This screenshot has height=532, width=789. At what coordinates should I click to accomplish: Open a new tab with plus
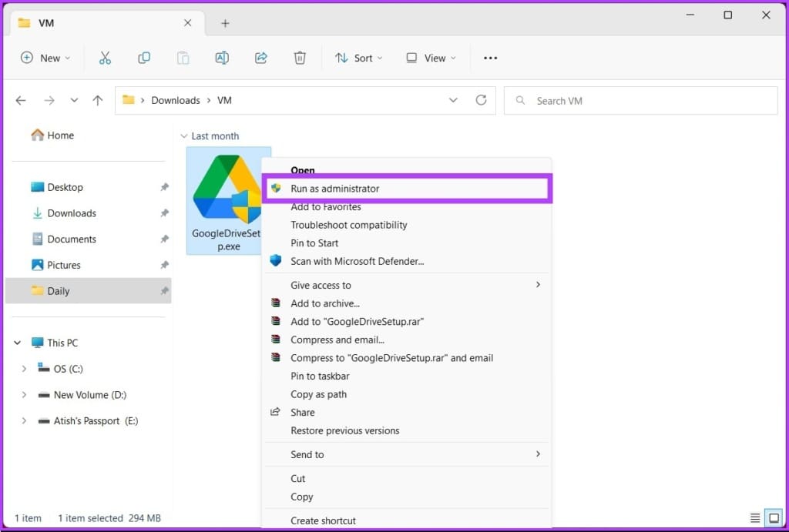[x=226, y=23]
